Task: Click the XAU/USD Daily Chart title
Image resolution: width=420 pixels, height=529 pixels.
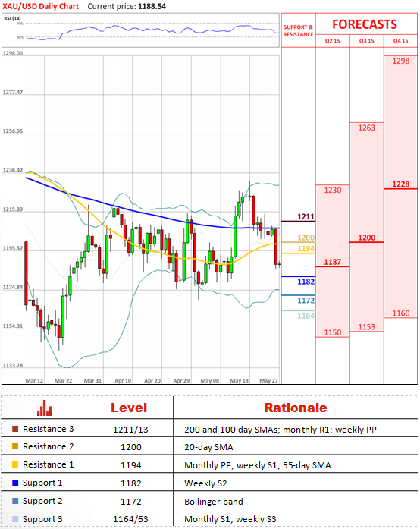Action: click(x=40, y=6)
